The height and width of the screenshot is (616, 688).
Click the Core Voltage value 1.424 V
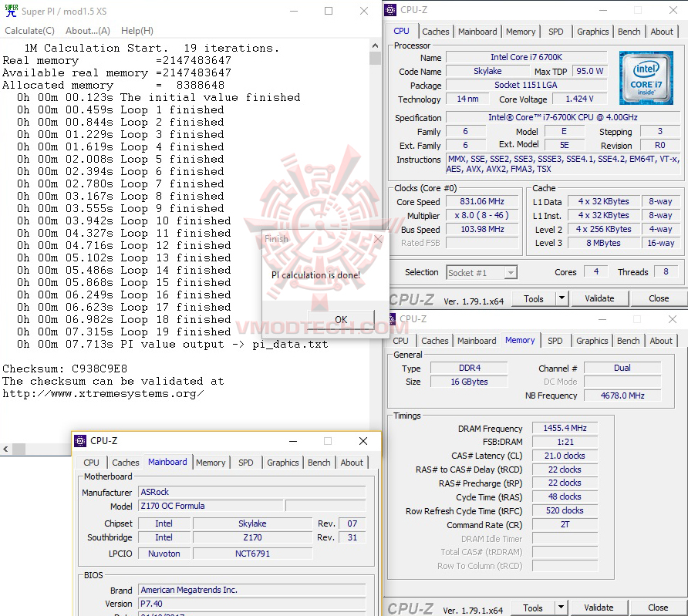point(579,99)
